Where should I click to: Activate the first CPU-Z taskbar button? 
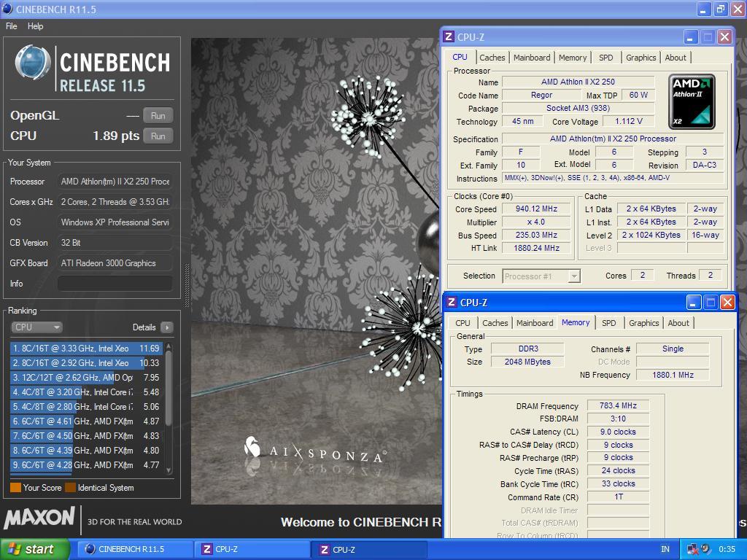[x=252, y=549]
